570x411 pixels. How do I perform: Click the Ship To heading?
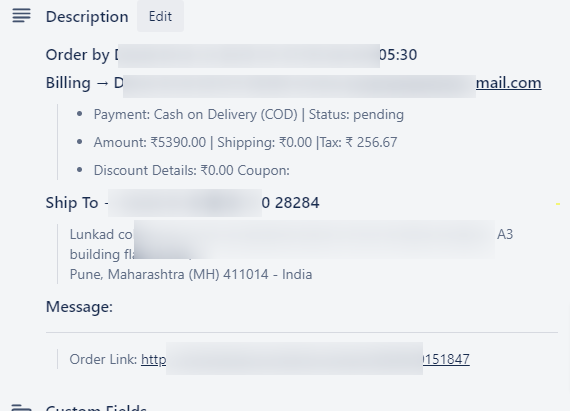[72, 202]
